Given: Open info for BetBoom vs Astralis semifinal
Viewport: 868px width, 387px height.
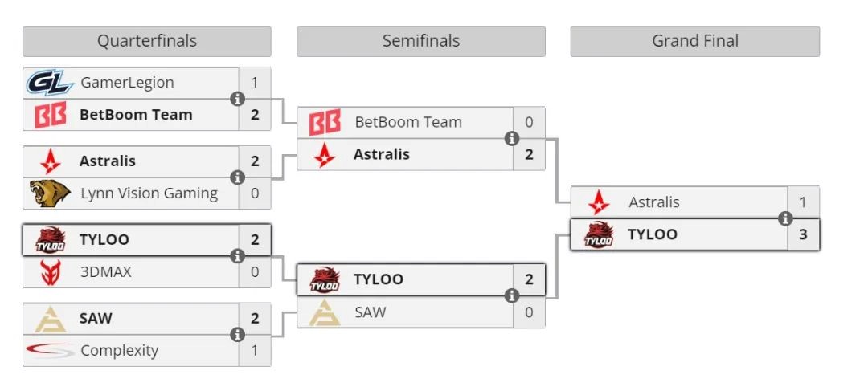Looking at the screenshot, I should [511, 139].
